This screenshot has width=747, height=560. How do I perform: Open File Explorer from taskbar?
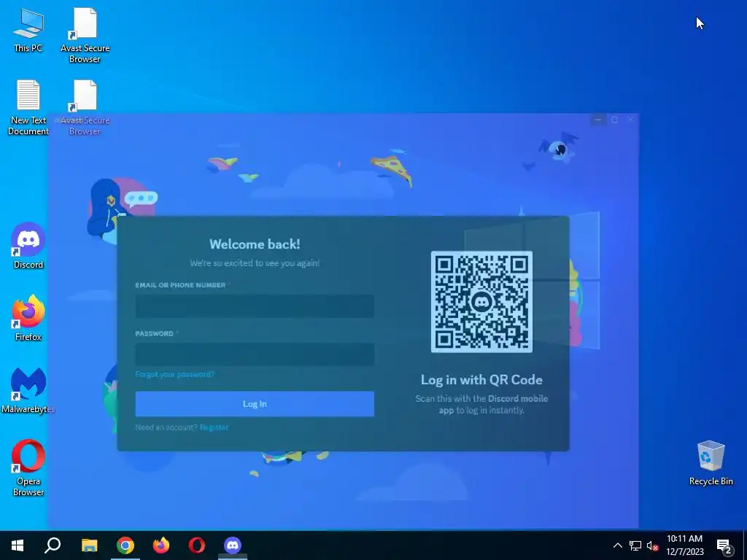[x=89, y=545]
